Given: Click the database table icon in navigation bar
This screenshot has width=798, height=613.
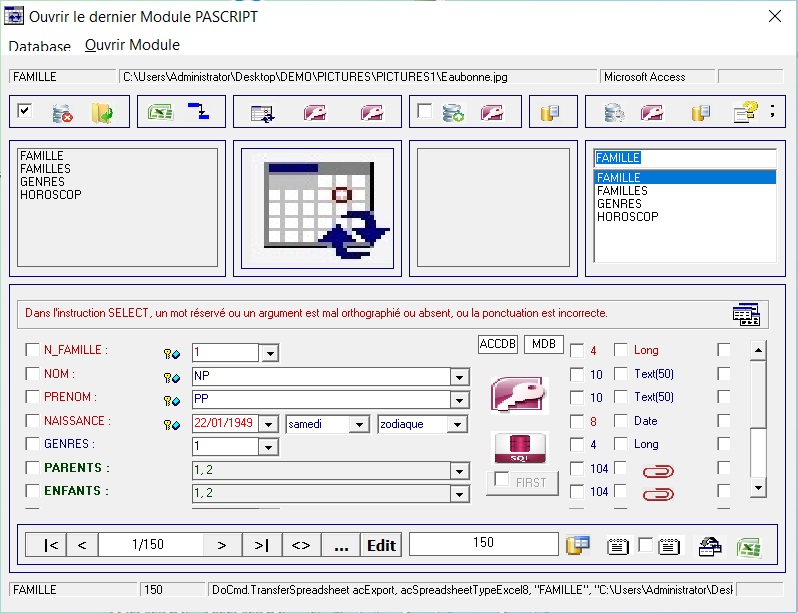Looking at the screenshot, I should click(578, 545).
